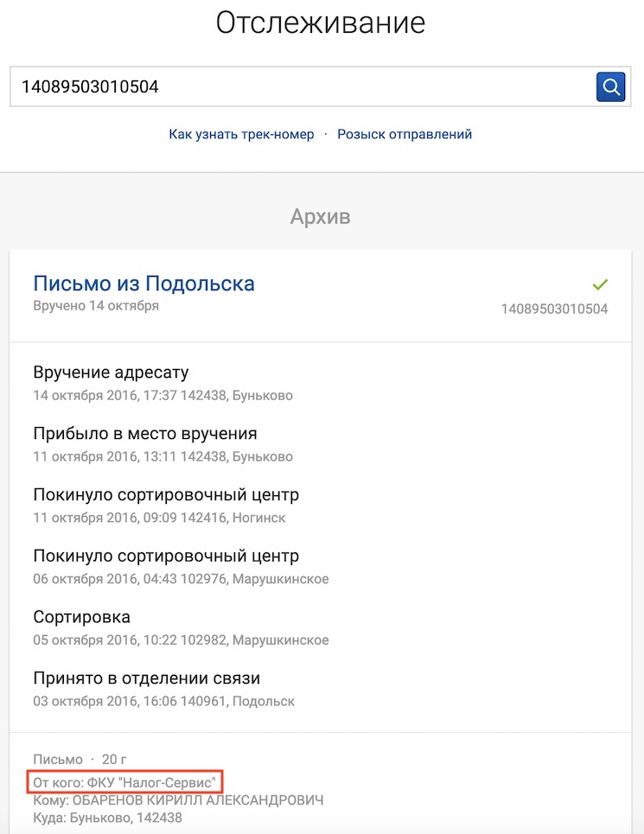Select the 'Сортировка' status entry
The height and width of the screenshot is (834, 644).
pos(181,627)
